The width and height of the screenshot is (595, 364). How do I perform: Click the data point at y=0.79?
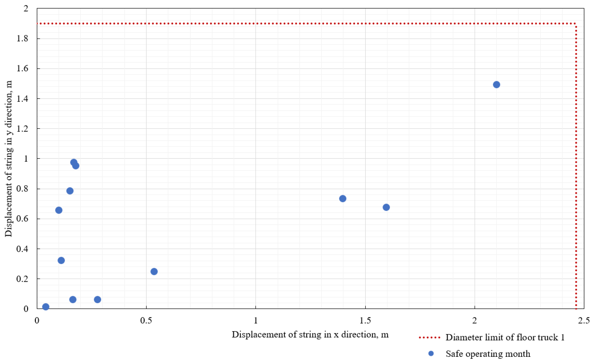coord(70,191)
